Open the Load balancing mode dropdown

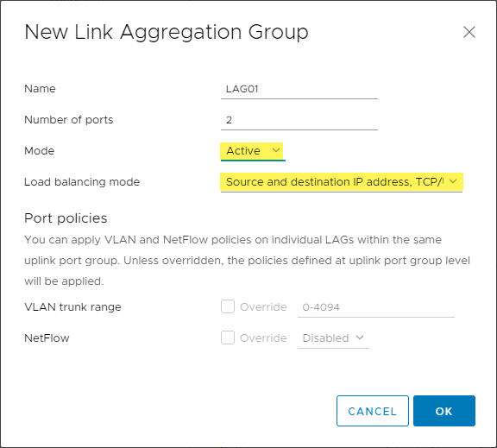342,182
